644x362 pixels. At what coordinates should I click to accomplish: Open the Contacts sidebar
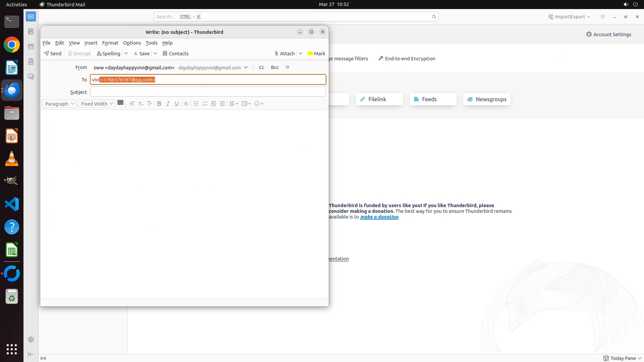175,54
